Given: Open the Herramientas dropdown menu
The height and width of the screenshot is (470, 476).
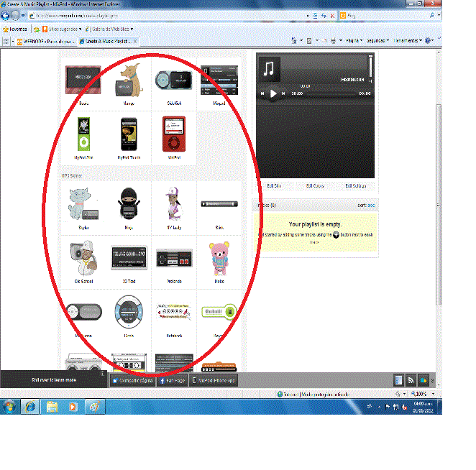Looking at the screenshot, I should tap(409, 41).
